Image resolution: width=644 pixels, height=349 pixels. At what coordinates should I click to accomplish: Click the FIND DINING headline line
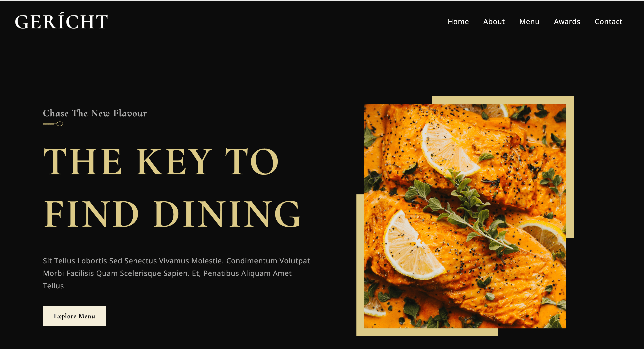(172, 214)
